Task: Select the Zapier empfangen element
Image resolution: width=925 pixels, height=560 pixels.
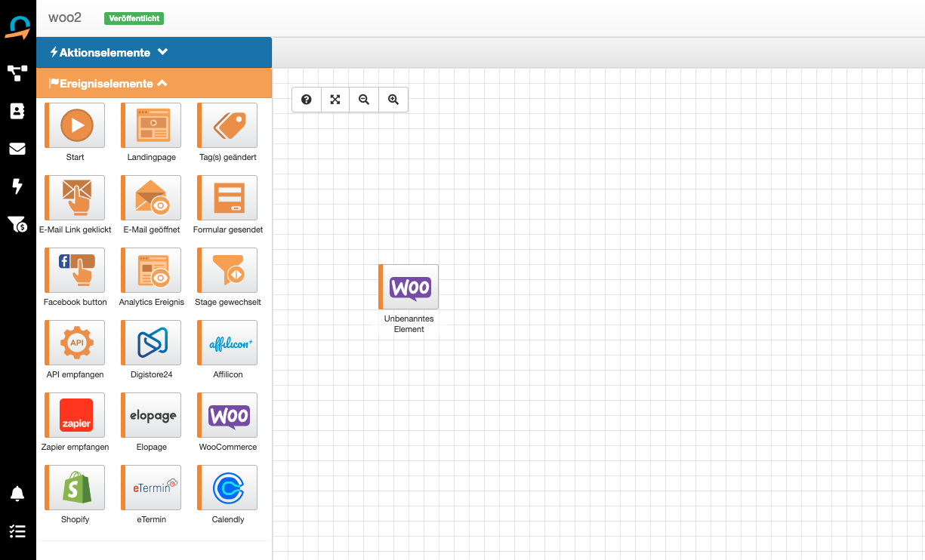Action: point(76,415)
